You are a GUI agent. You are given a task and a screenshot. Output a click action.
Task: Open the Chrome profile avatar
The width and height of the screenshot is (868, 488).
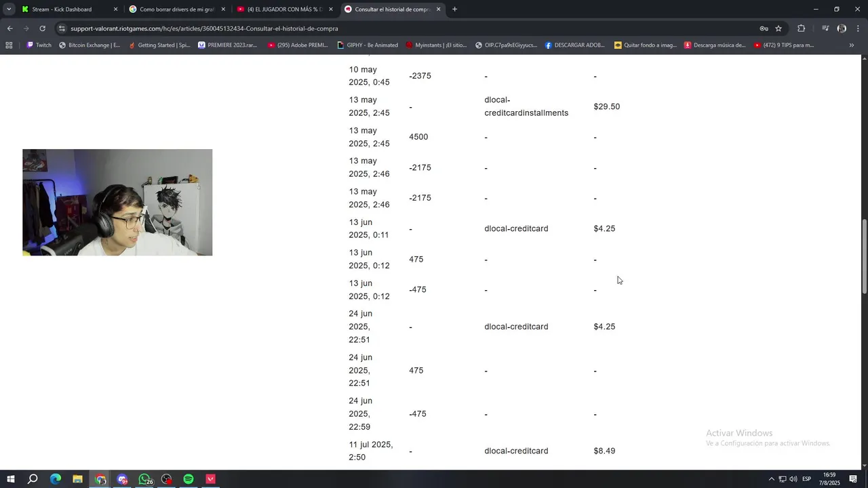pos(842,28)
